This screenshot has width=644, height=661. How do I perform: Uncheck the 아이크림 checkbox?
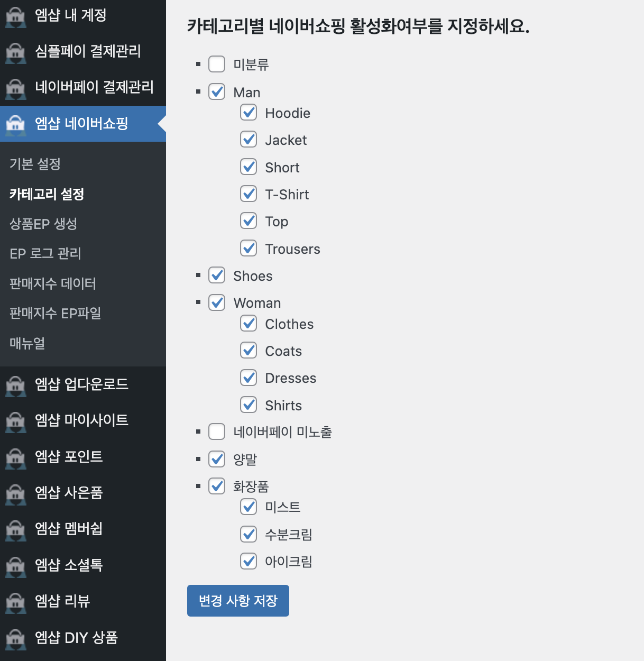tap(249, 561)
